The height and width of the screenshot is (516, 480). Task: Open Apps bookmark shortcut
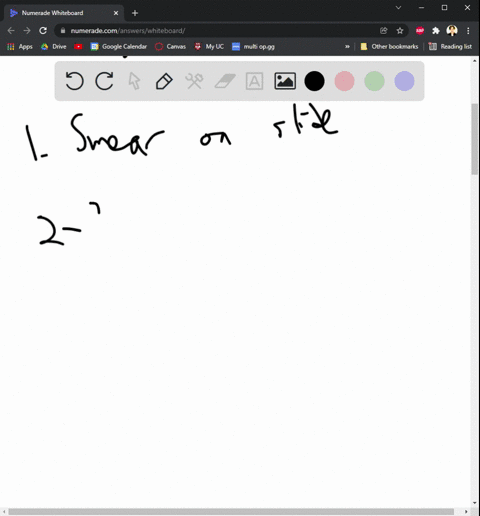pyautogui.click(x=20, y=47)
